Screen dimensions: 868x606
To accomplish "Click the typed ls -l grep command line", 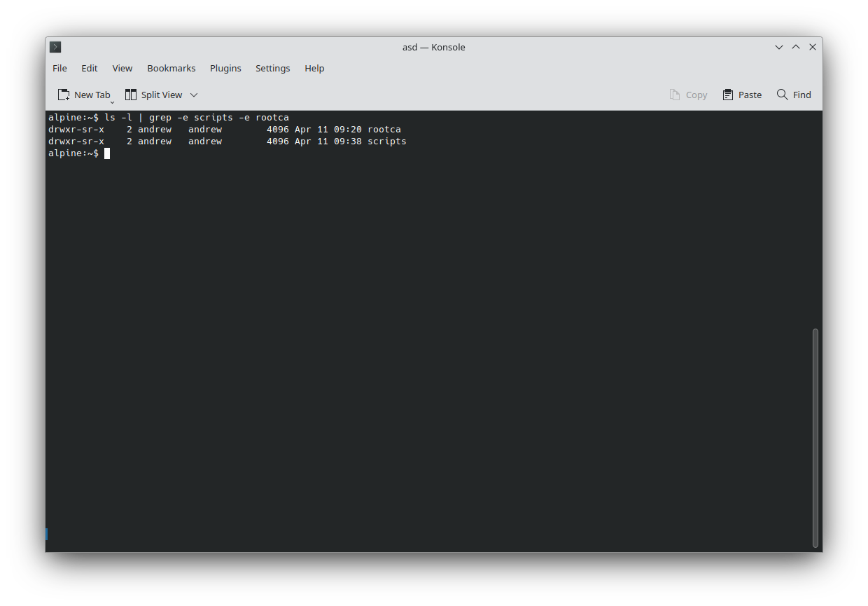I will [x=197, y=118].
